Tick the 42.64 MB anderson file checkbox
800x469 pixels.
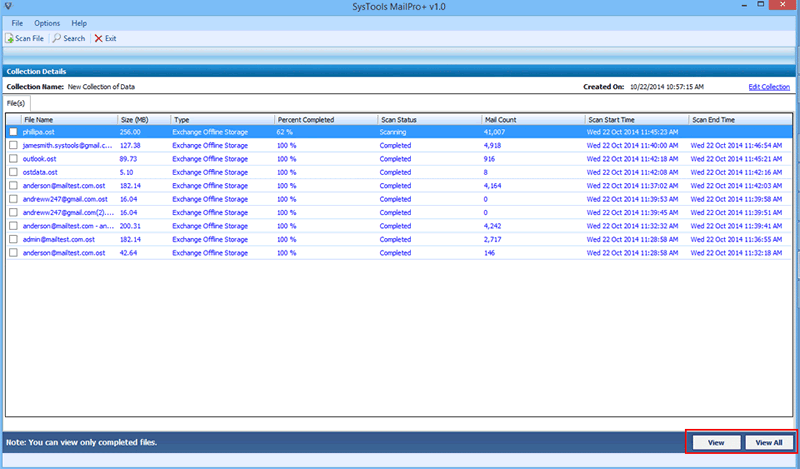(x=13, y=253)
